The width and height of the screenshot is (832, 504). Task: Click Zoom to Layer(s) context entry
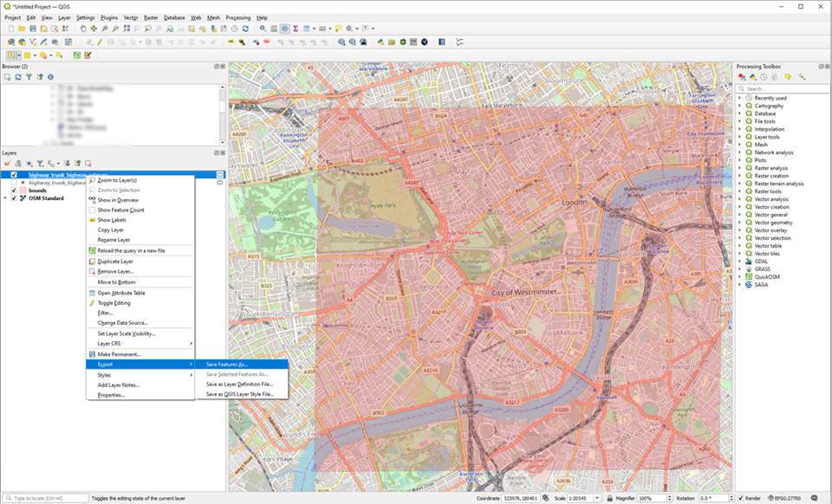pyautogui.click(x=119, y=180)
